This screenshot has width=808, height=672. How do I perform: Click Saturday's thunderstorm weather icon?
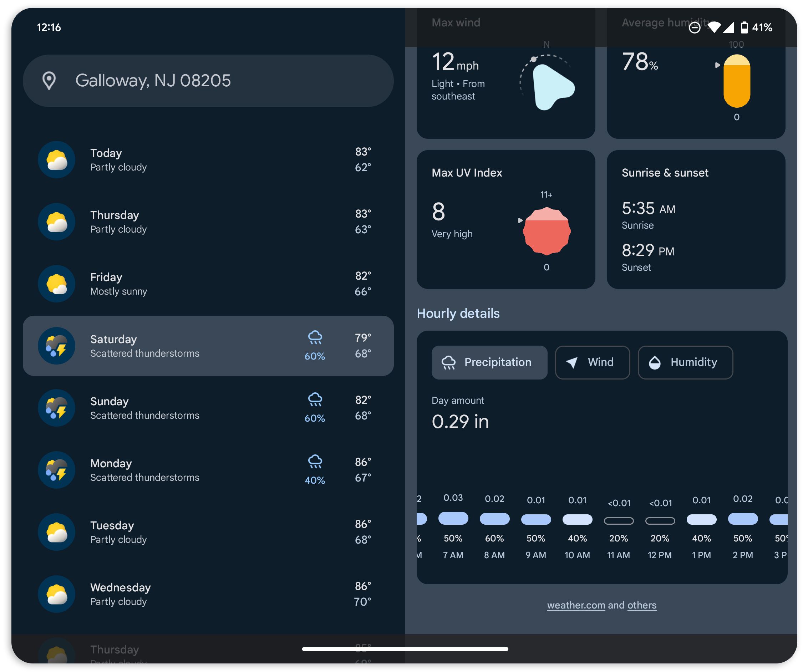(x=57, y=346)
